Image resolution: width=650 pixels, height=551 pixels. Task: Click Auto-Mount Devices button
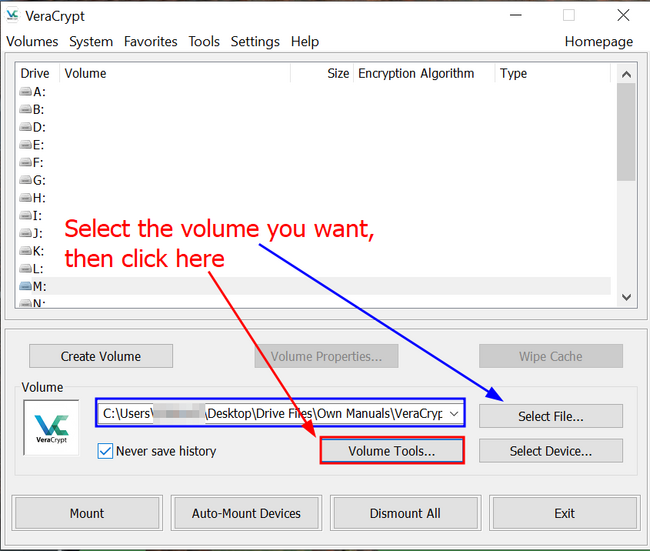(x=246, y=513)
